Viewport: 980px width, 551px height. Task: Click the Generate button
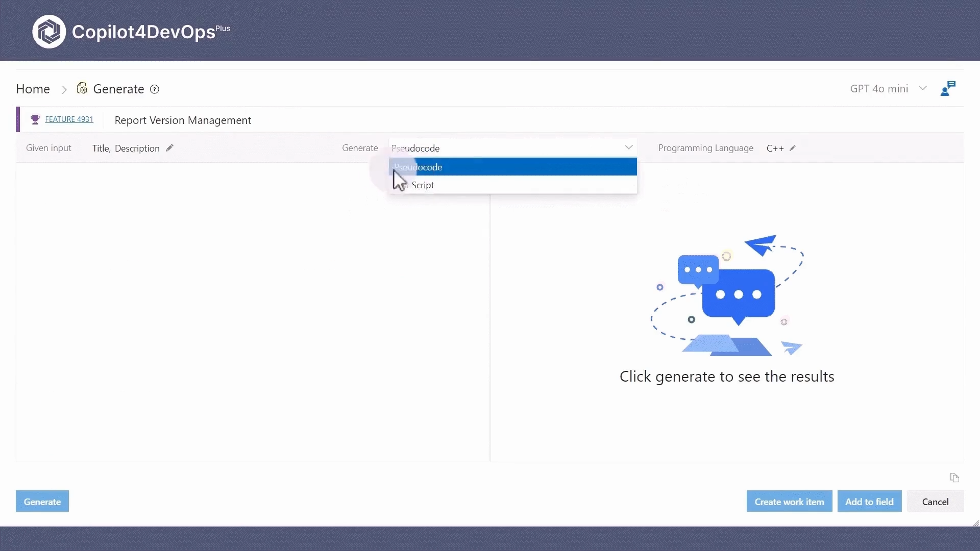[42, 501]
